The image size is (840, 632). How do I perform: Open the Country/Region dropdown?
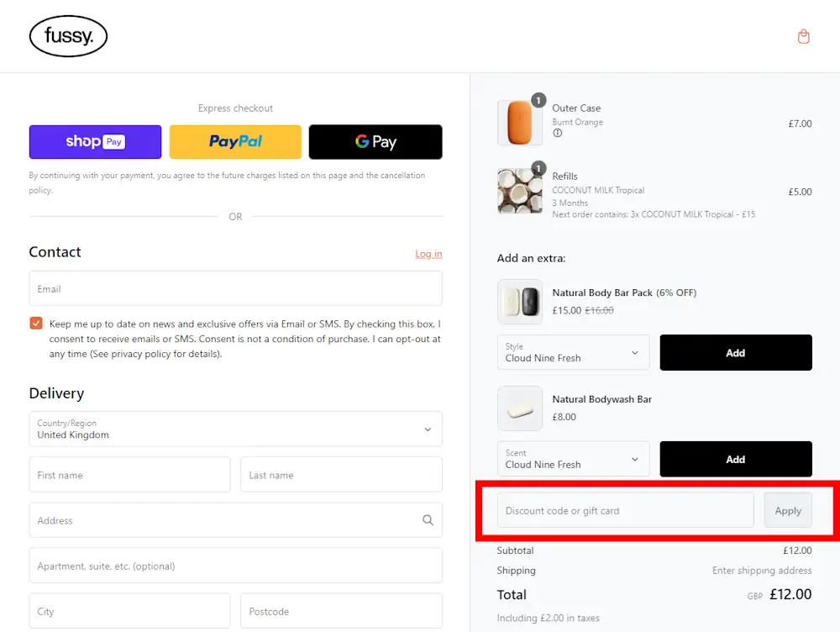235,429
